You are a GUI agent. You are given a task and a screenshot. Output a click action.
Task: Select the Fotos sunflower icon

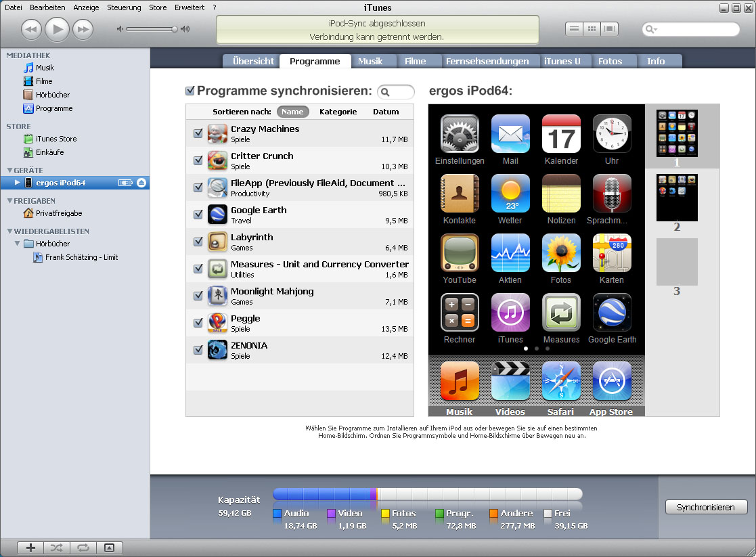[x=561, y=252]
